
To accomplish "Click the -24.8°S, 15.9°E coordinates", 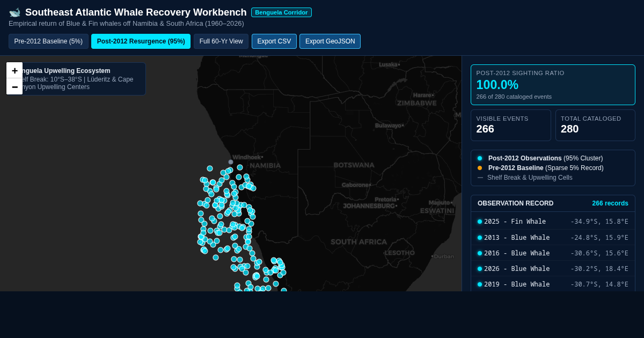I will (x=599, y=237).
